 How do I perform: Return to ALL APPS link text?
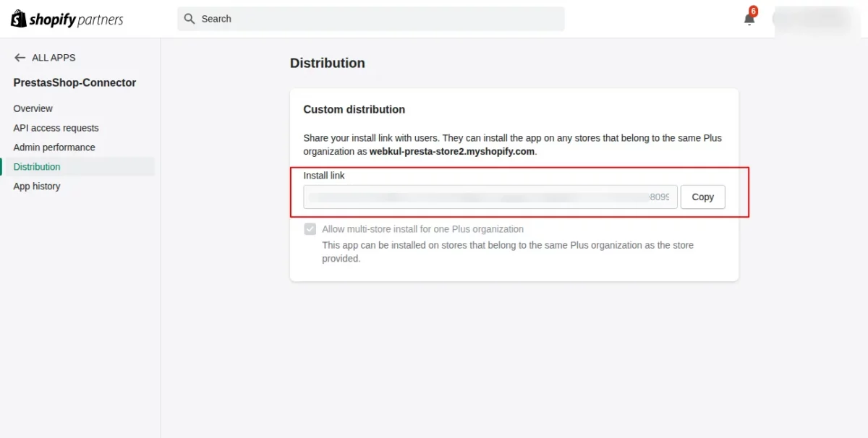[54, 58]
